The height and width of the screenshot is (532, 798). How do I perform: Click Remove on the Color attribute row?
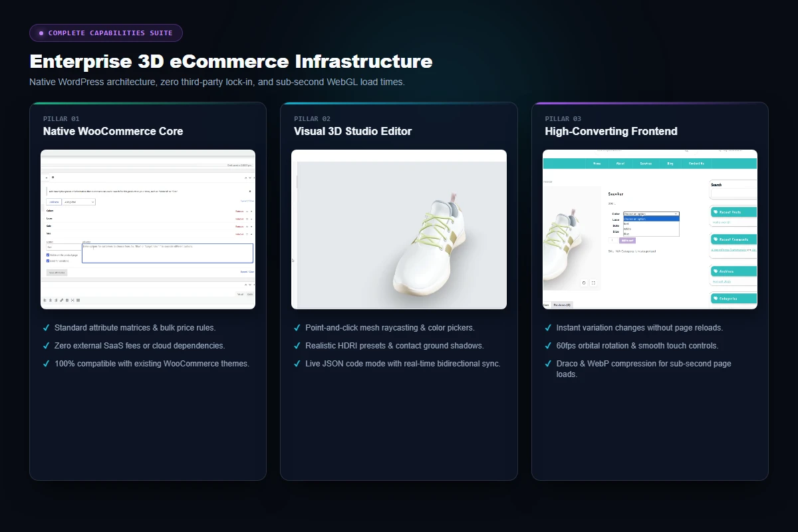point(239,211)
